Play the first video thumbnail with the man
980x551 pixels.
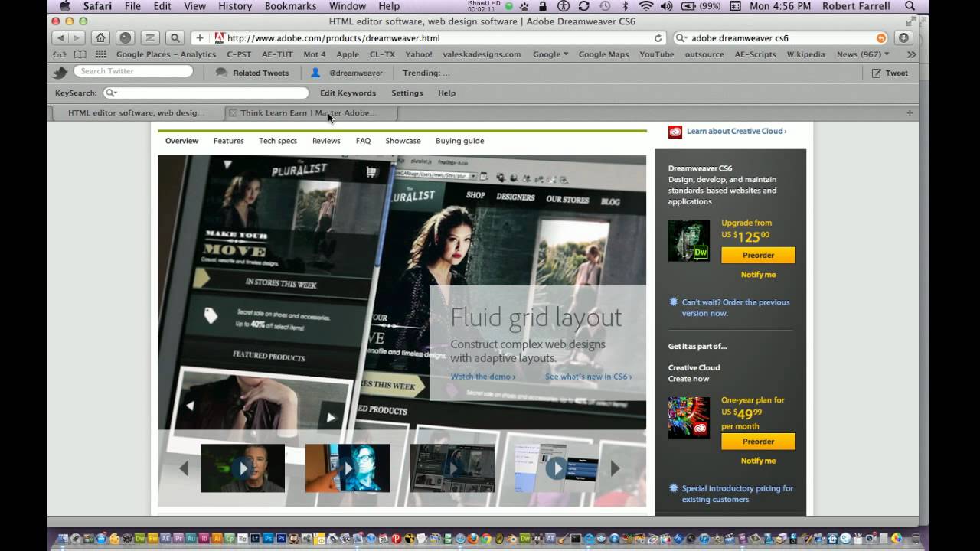[243, 468]
